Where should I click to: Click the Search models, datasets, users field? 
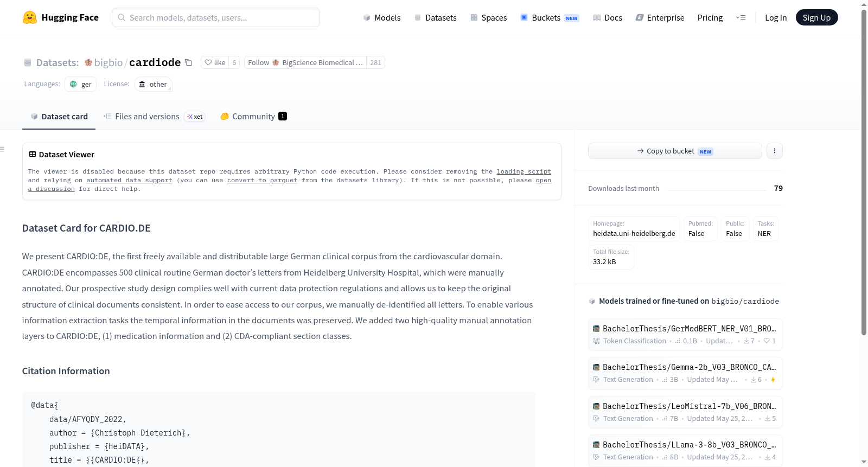click(x=216, y=17)
